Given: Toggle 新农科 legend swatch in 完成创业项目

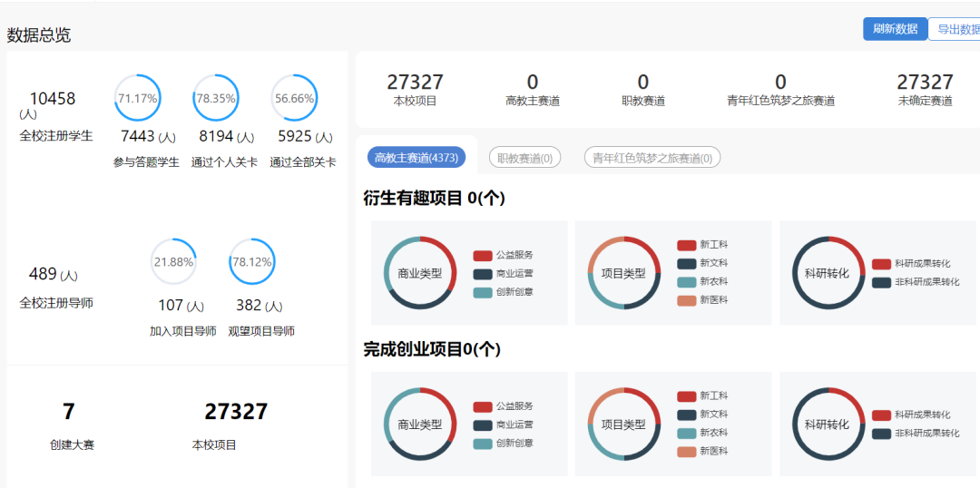Looking at the screenshot, I should coord(687,433).
